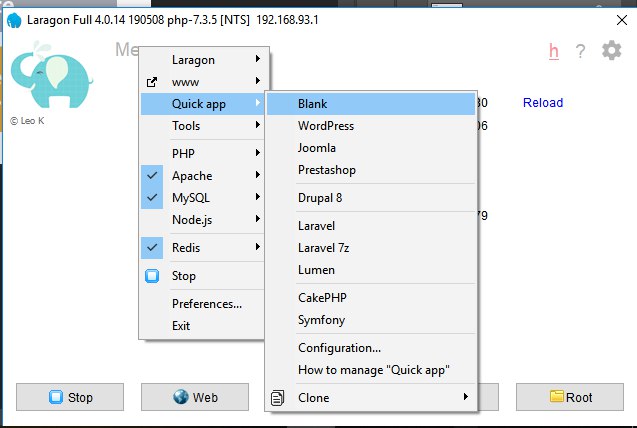Choose Joomla from Quick app list
Image resolution: width=637 pixels, height=428 pixels.
tap(371, 148)
